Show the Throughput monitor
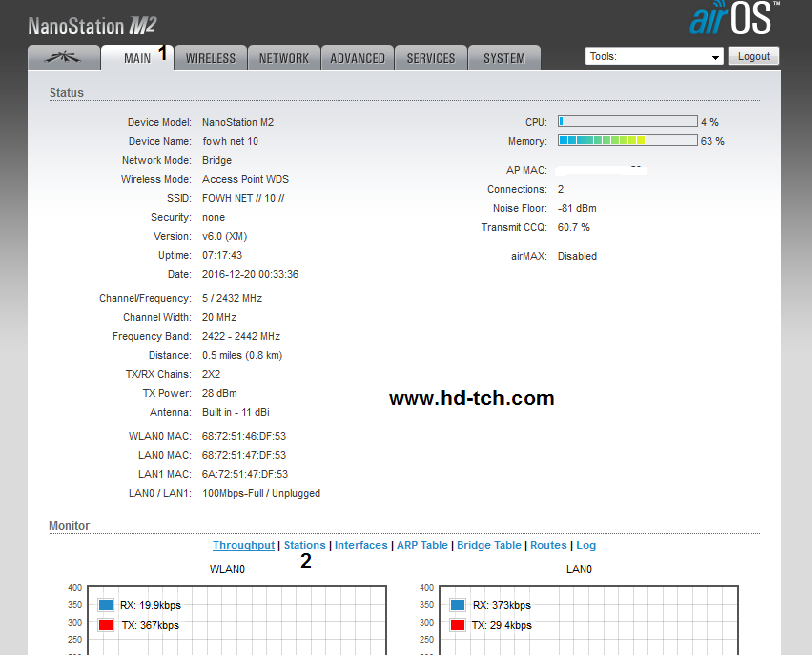The image size is (812, 655). [x=244, y=545]
